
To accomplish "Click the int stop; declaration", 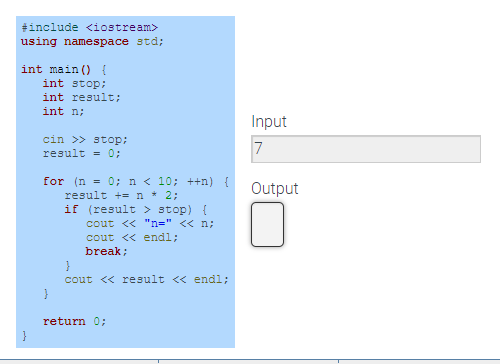I will tap(74, 83).
